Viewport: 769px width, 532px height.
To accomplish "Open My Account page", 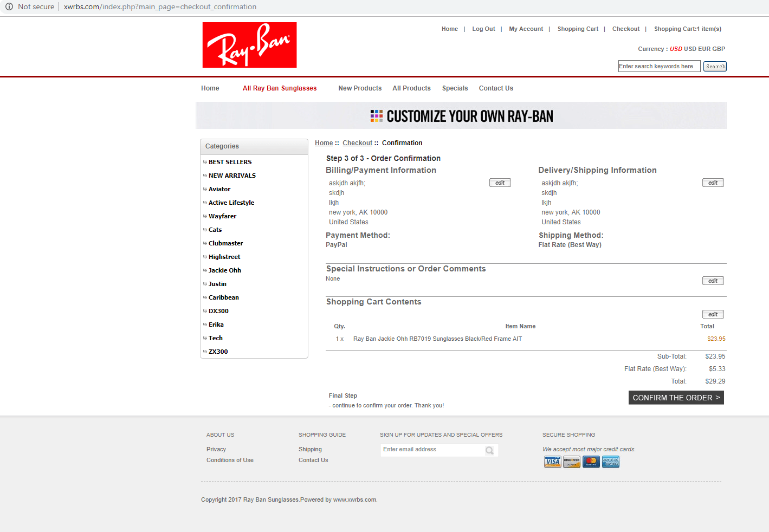I will (x=526, y=29).
